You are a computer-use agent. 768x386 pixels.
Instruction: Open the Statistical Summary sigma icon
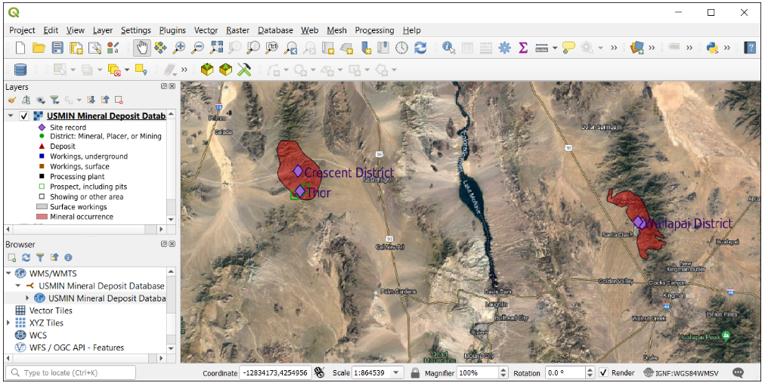[x=523, y=48]
